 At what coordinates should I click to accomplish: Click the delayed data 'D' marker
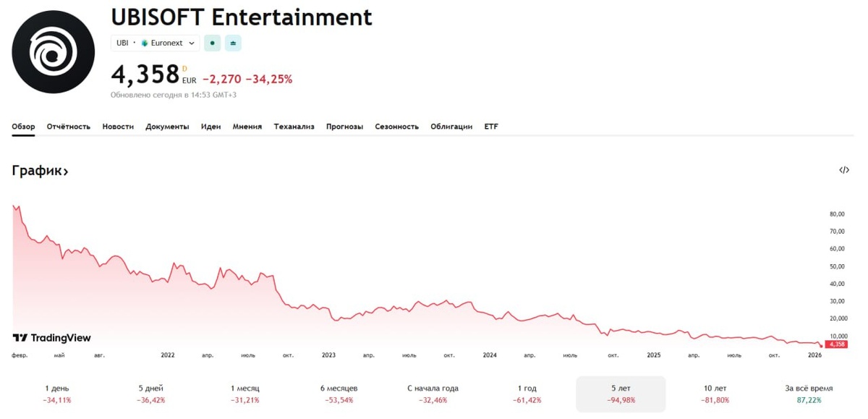184,69
